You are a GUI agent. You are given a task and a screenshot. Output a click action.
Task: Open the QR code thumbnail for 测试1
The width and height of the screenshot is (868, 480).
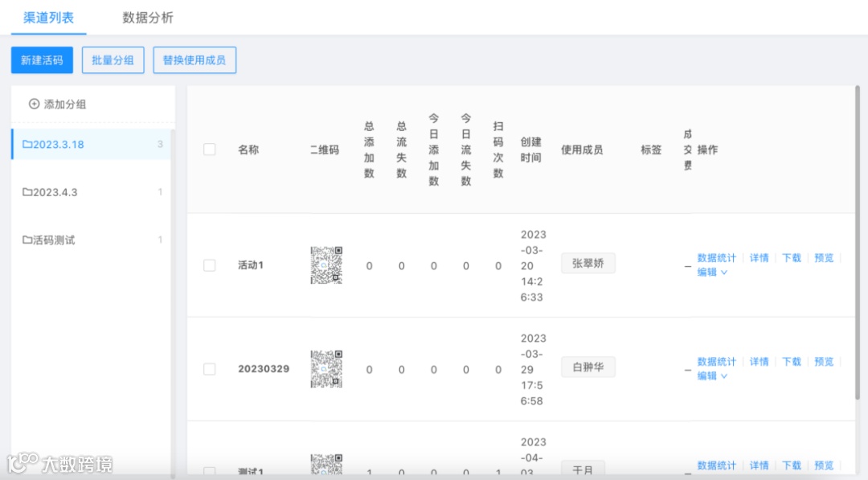point(326,464)
